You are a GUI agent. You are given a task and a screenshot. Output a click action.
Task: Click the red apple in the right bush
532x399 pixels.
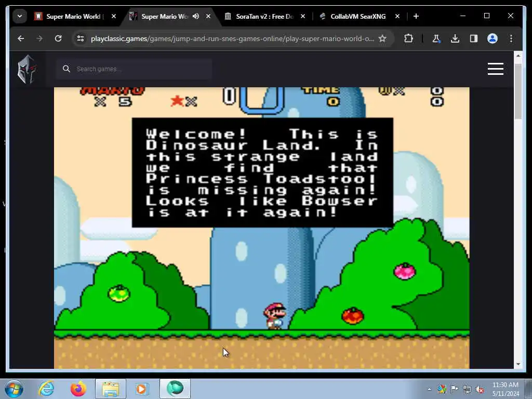(353, 315)
